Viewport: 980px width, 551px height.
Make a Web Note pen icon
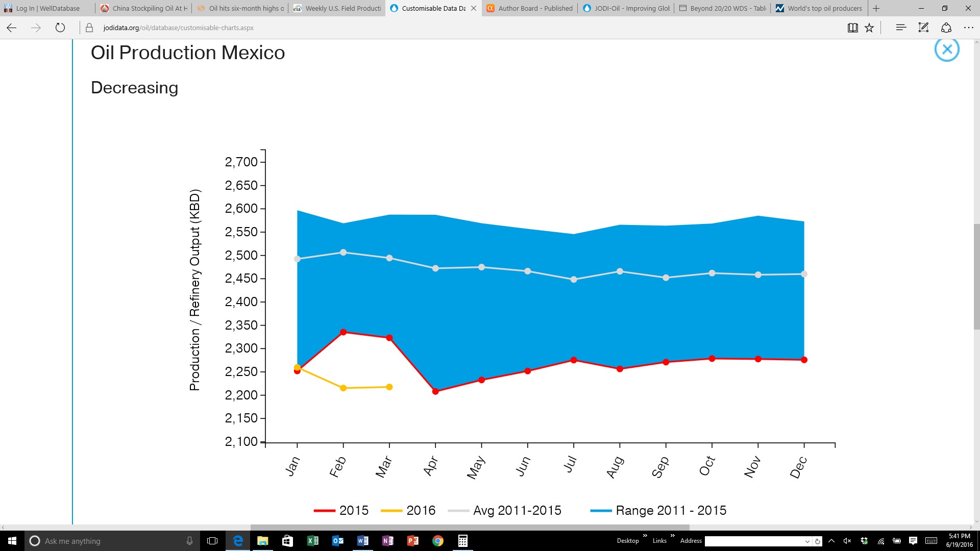pyautogui.click(x=923, y=28)
